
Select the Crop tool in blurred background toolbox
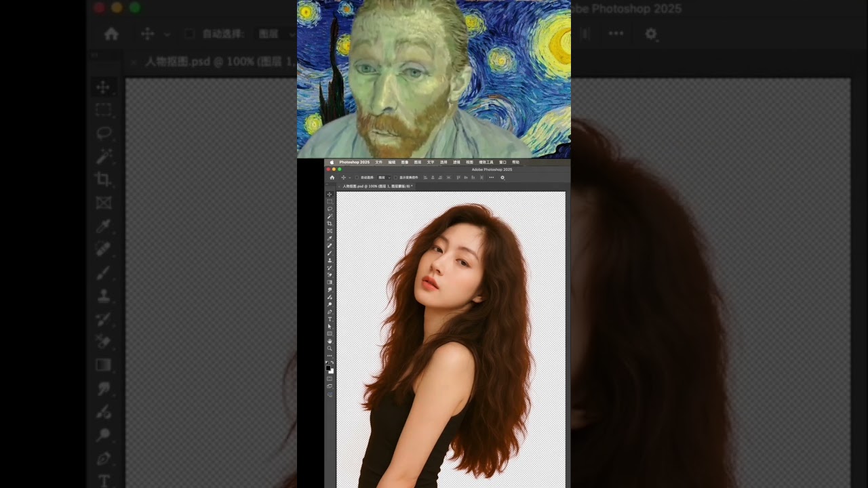click(x=103, y=179)
